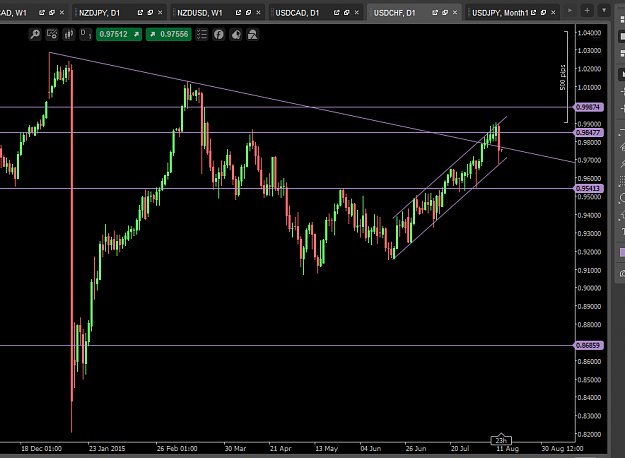Detach the USDJPY, Month1 chart
This screenshot has width=625, height=458.
[x=533, y=13]
